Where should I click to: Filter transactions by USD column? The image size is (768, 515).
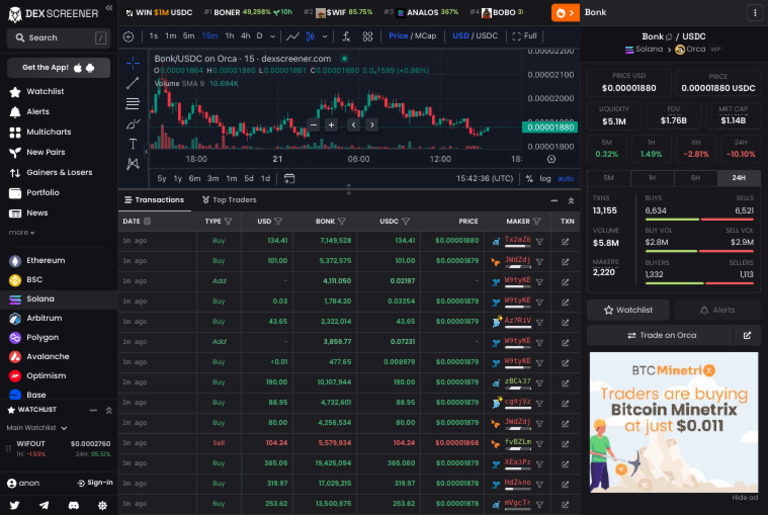278,221
